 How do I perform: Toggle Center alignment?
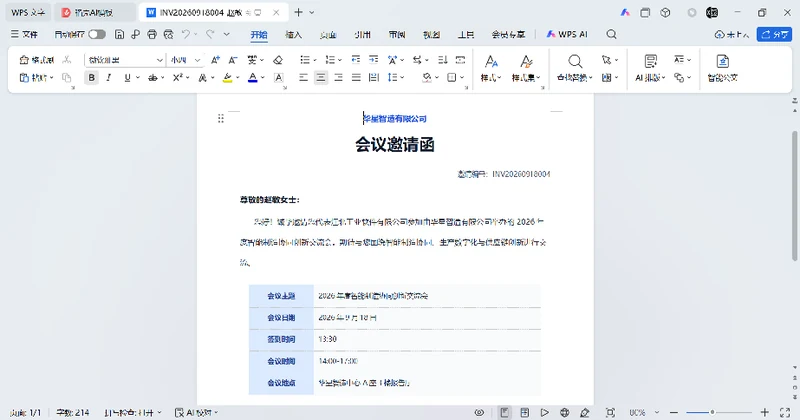tap(321, 78)
